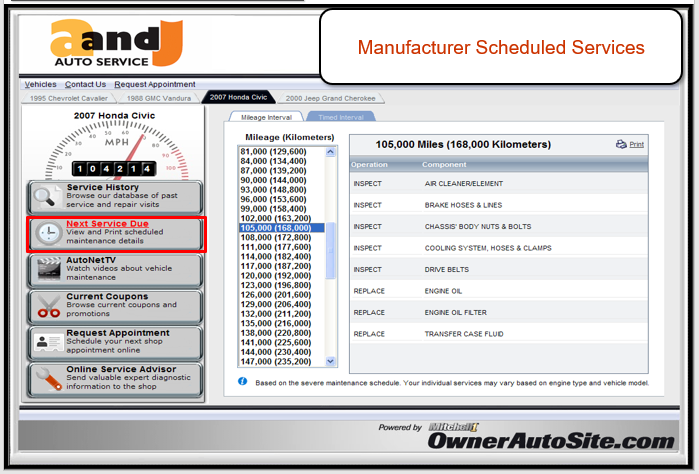699x474 pixels.
Task: Click the OwnerAutoSite.com footer logo
Action: coord(551,441)
